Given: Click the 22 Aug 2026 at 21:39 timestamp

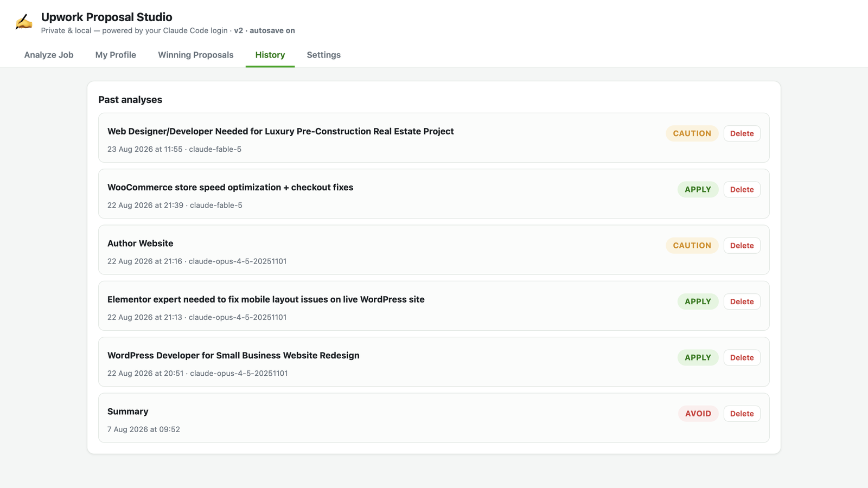Looking at the screenshot, I should (x=145, y=205).
